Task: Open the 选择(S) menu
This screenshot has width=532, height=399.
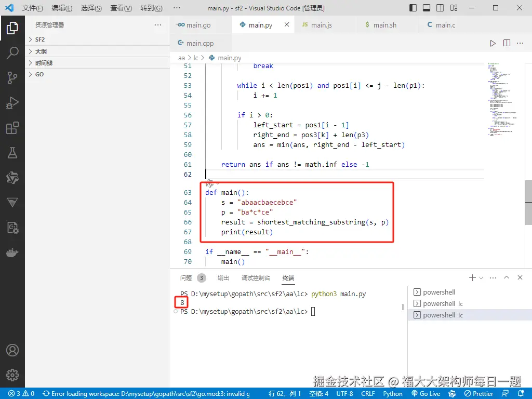Action: pos(91,8)
